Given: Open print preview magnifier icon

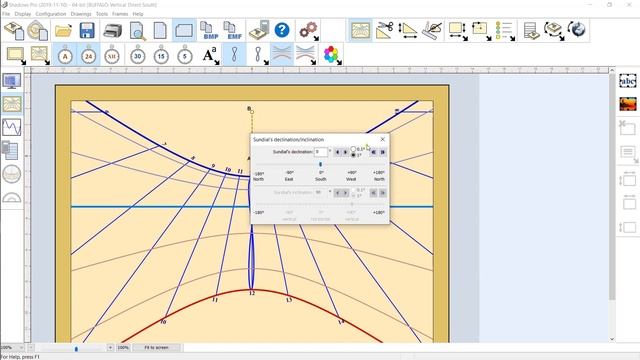Looking at the screenshot, I should point(138,31).
